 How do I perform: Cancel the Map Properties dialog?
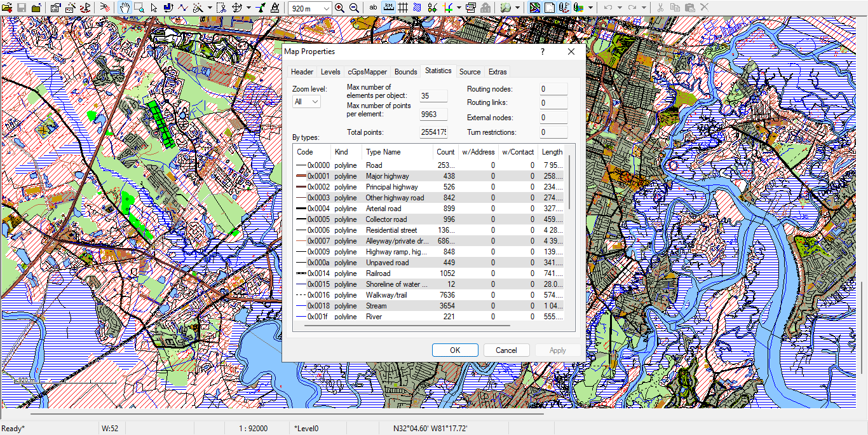506,350
